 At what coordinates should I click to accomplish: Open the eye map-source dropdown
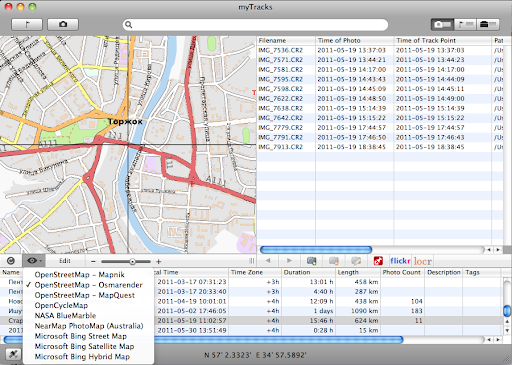point(34,261)
